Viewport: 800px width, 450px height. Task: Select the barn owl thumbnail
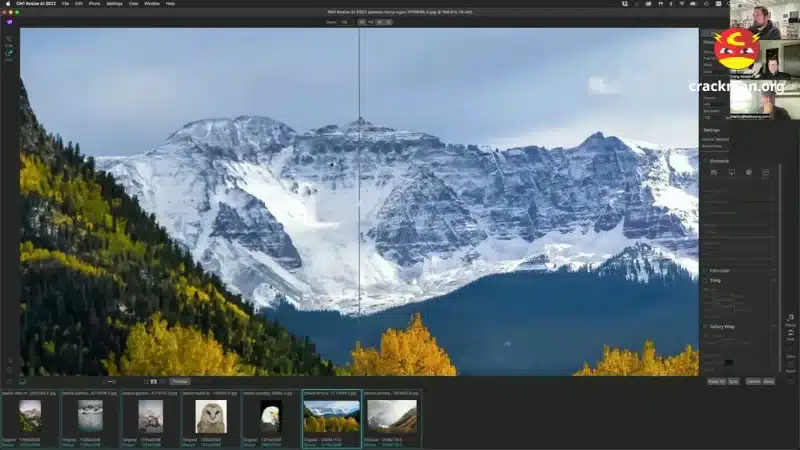tap(211, 416)
